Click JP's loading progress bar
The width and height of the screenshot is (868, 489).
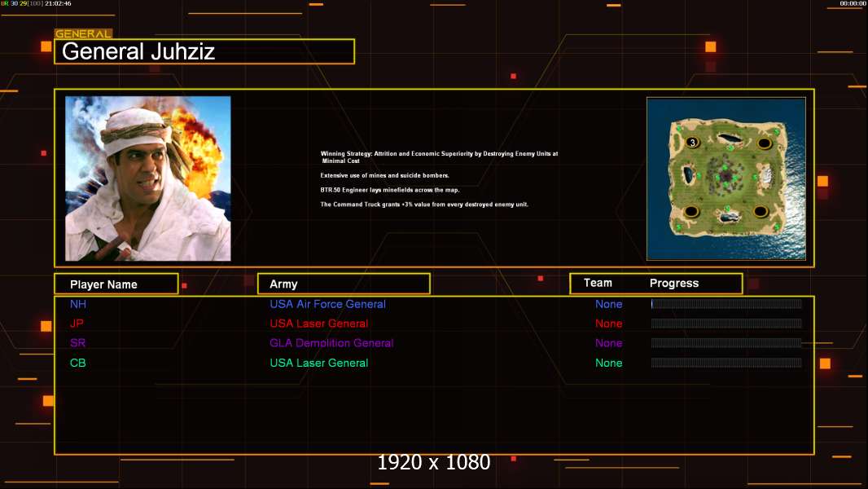pyautogui.click(x=726, y=324)
